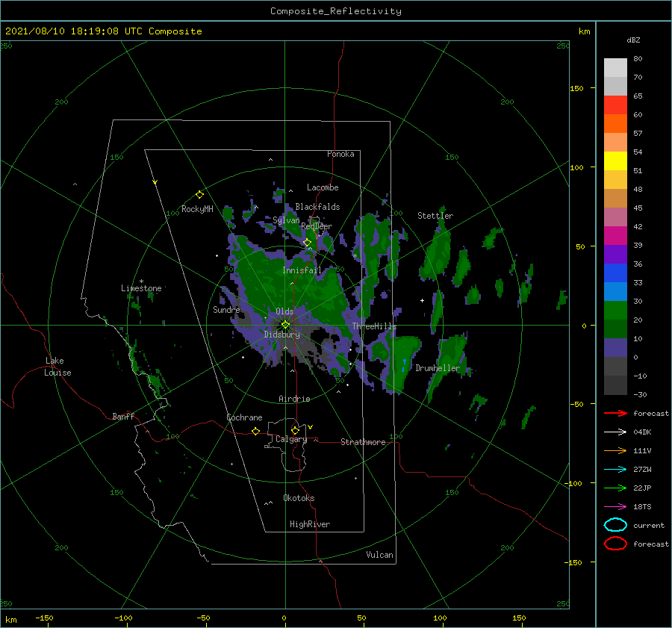Select the Lake Louise label
672x628 pixels.
pyautogui.click(x=57, y=367)
